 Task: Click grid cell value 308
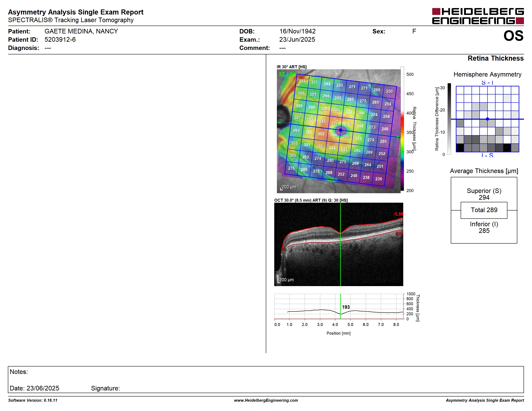click(346, 137)
